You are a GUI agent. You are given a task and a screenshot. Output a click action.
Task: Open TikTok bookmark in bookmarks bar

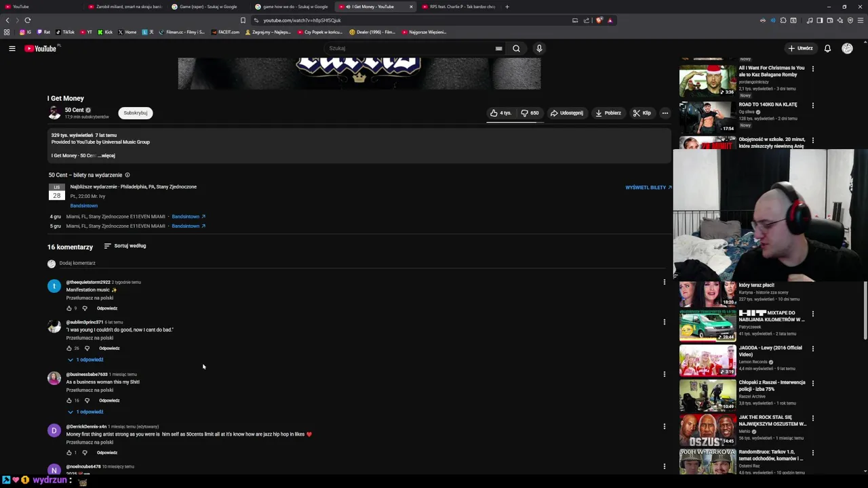pyautogui.click(x=65, y=32)
